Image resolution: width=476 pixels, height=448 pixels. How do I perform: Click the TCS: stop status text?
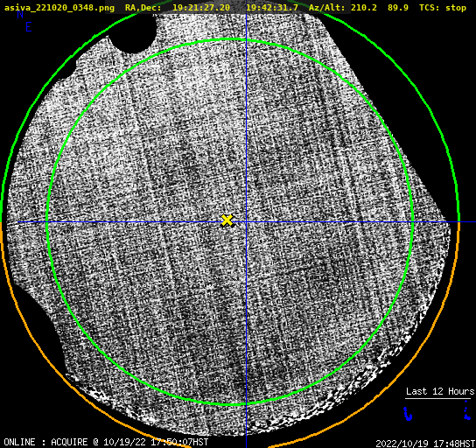click(x=442, y=8)
